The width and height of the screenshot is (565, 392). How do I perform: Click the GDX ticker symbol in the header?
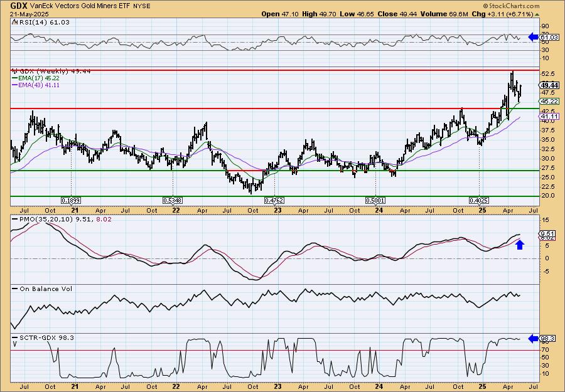19,6
